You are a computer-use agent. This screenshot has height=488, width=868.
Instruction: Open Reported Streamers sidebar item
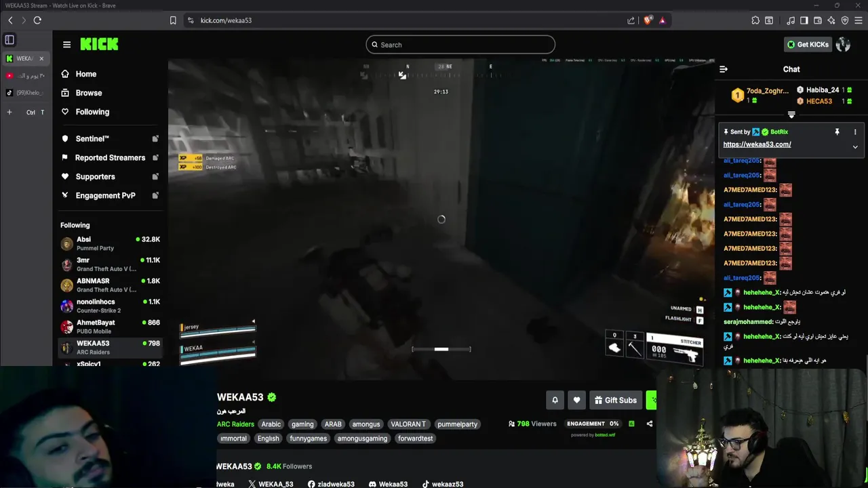(x=110, y=157)
